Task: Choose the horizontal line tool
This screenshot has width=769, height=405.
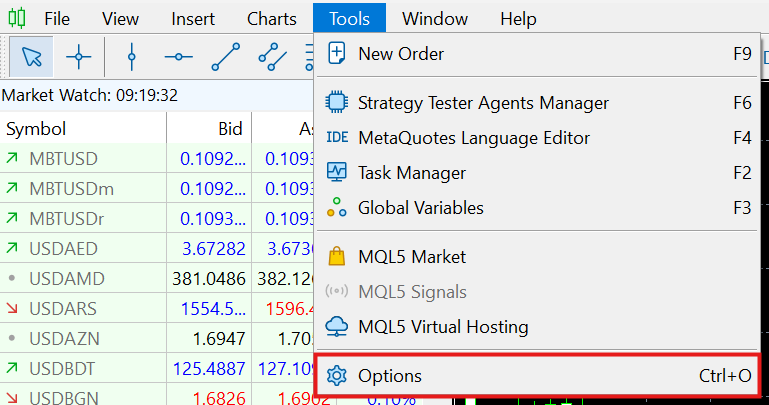Action: (x=179, y=57)
